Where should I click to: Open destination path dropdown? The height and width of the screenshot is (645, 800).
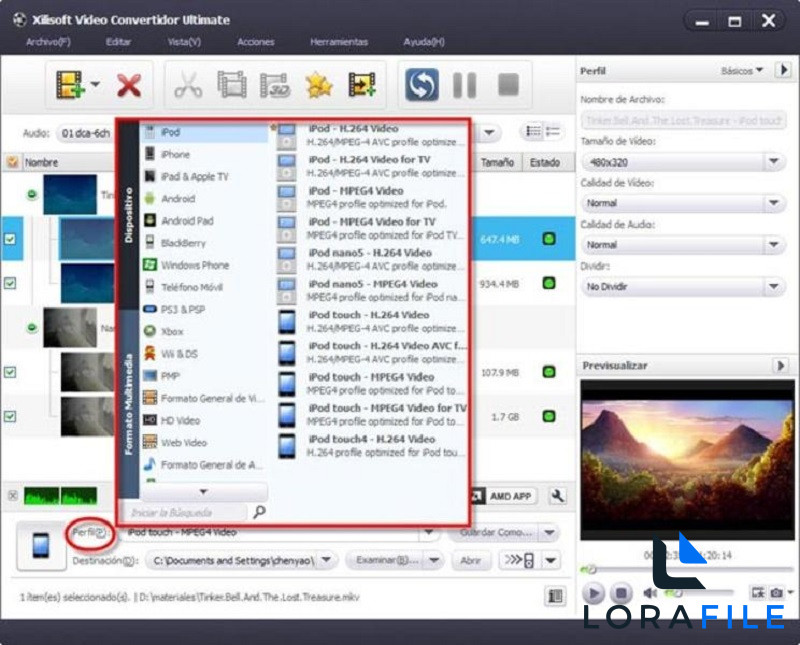327,560
